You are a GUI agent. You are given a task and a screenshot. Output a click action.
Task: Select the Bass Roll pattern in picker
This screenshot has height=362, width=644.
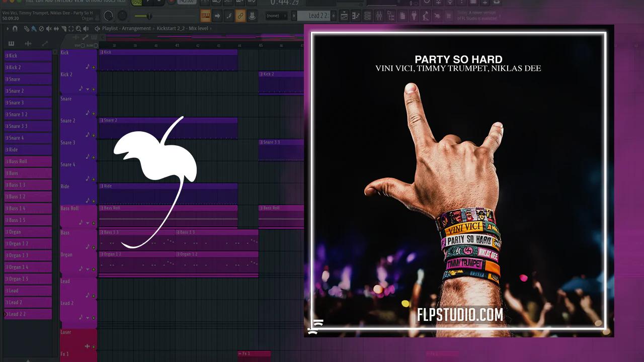click(28, 161)
